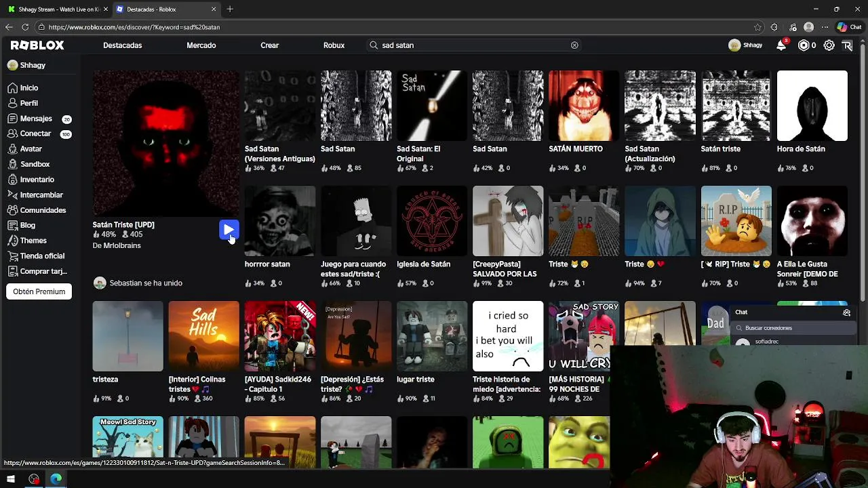Open the Satán triste 81% game thumbnail
This screenshot has height=488, width=868.
736,106
